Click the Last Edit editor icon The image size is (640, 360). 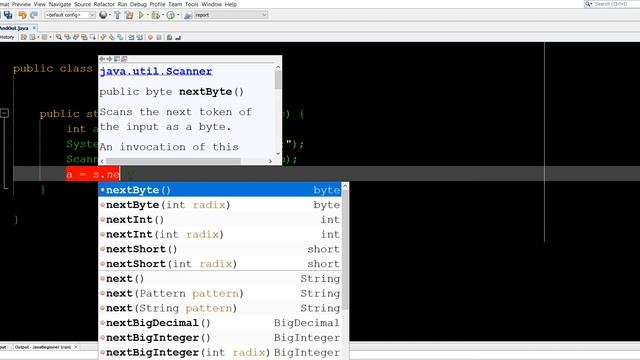[x=23, y=37]
